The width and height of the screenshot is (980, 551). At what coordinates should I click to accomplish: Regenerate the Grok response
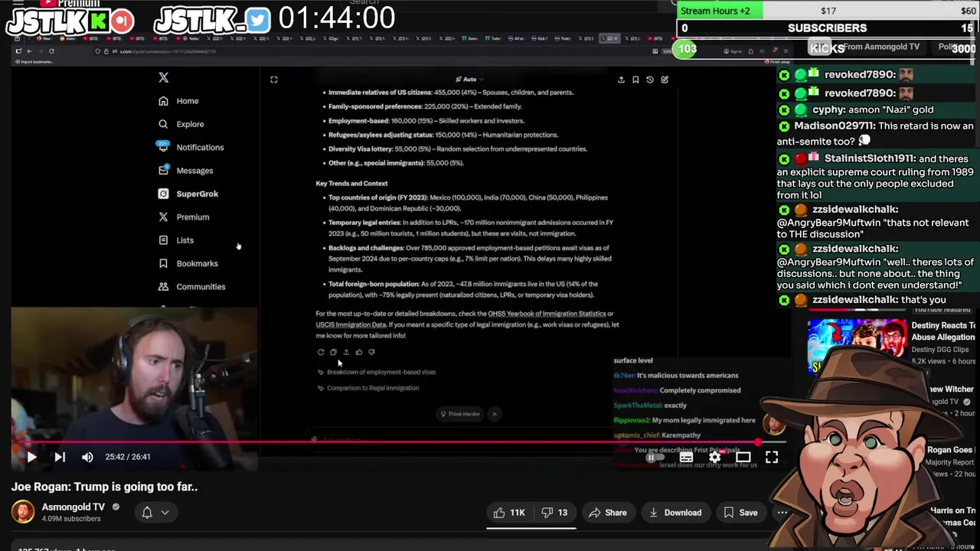point(321,352)
